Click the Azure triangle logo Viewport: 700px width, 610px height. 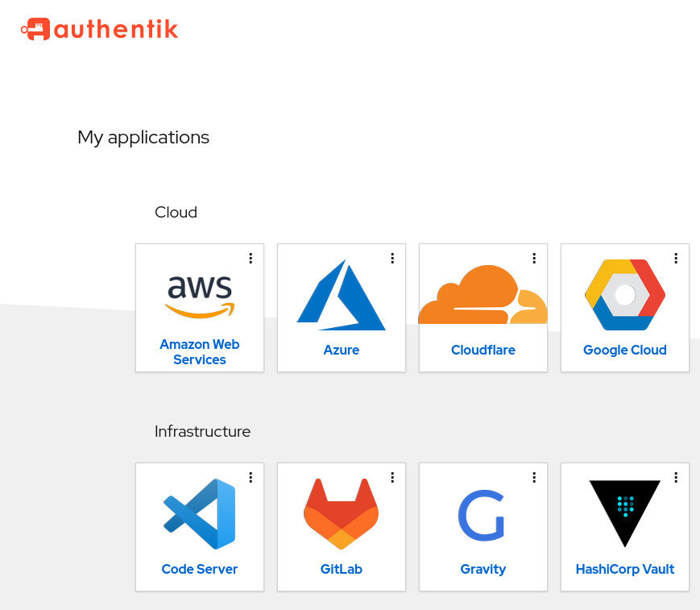click(341, 295)
